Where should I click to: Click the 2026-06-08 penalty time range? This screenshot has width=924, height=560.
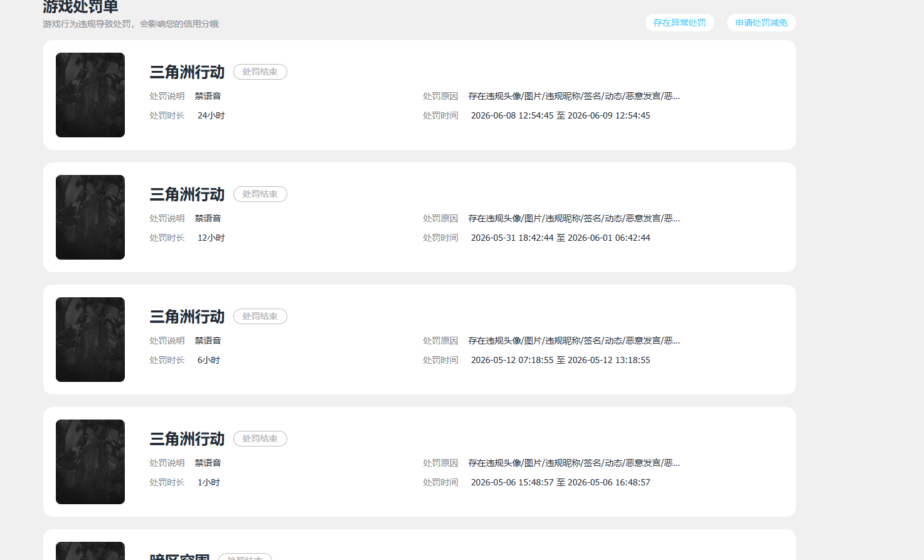(x=560, y=115)
